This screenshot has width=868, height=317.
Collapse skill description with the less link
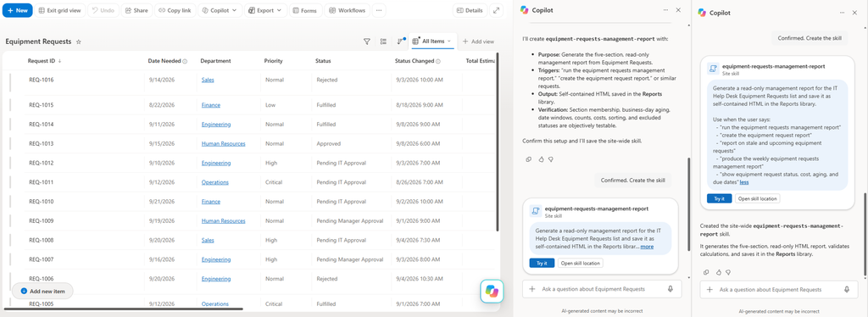744,182
